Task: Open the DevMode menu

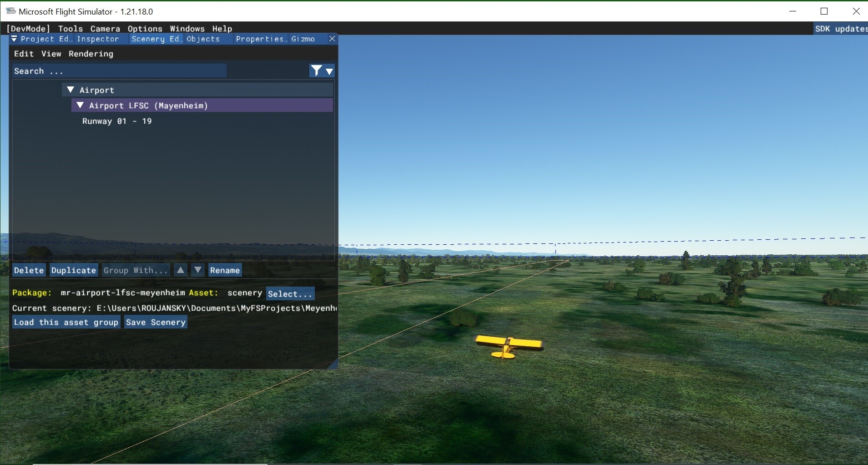Action: click(x=28, y=29)
